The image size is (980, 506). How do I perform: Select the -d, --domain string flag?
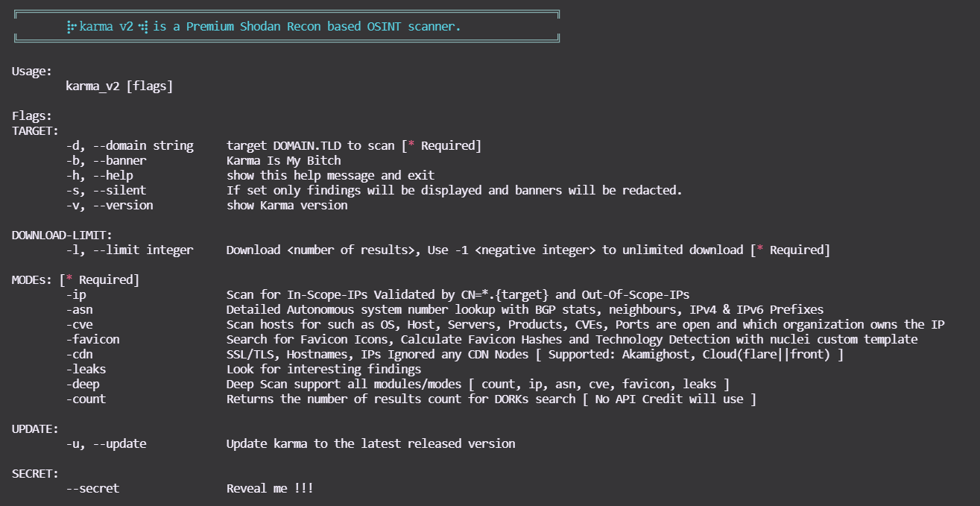pyautogui.click(x=130, y=146)
